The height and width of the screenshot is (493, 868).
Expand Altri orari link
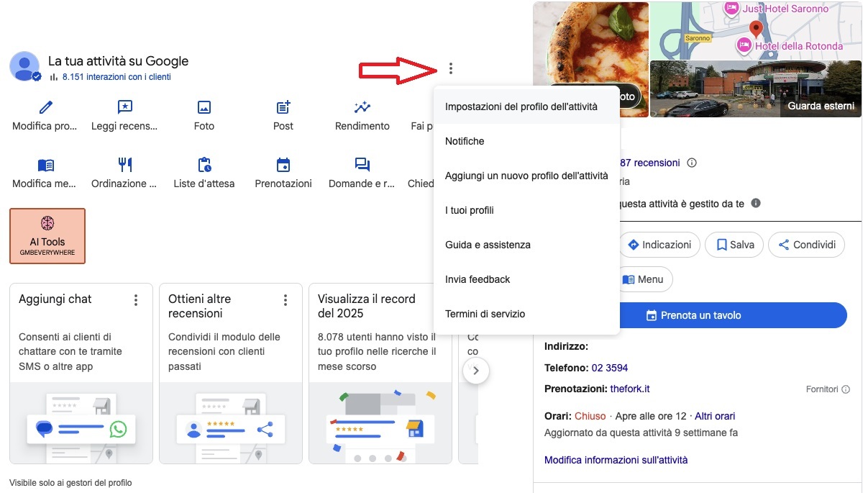point(715,416)
